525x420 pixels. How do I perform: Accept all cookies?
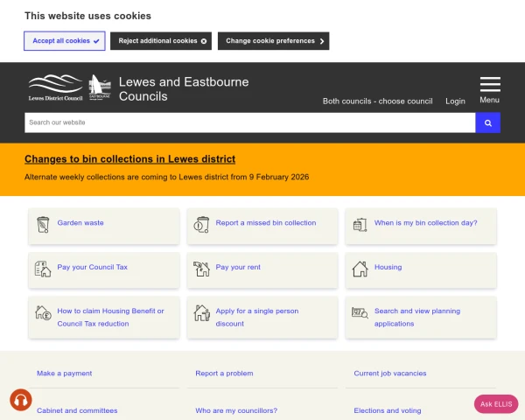64,41
